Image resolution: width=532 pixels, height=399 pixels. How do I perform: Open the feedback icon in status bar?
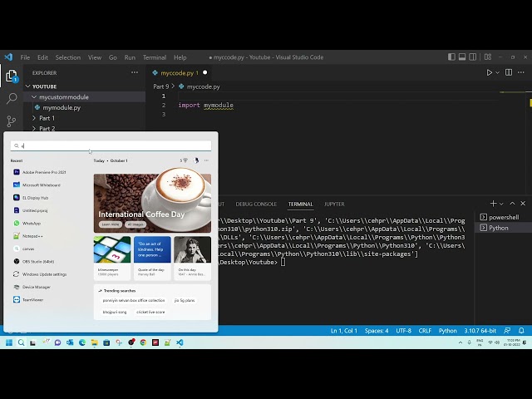tap(507, 331)
